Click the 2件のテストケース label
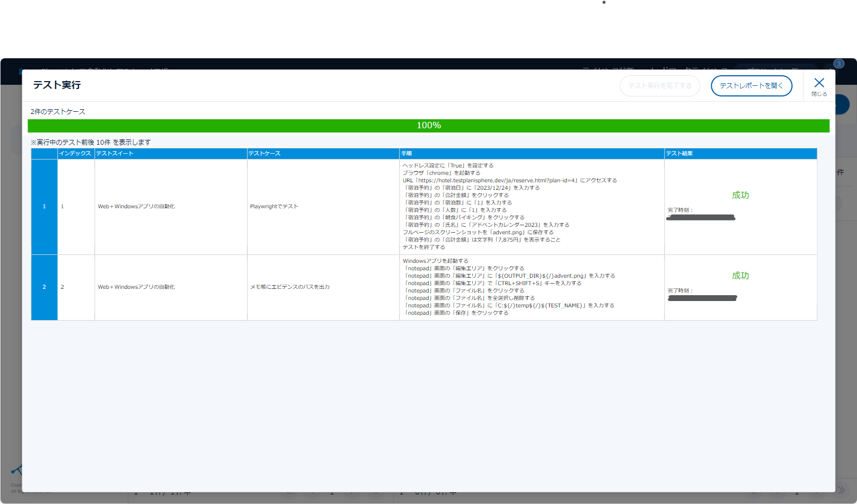The height and width of the screenshot is (504, 857). click(58, 112)
